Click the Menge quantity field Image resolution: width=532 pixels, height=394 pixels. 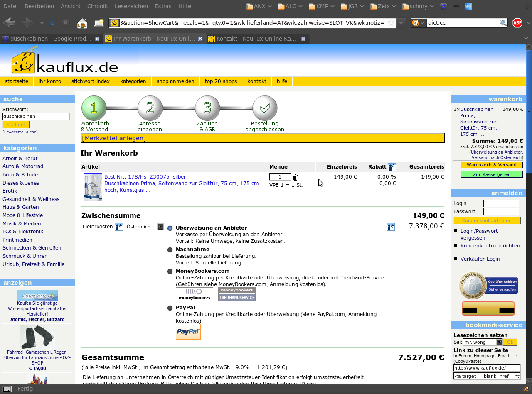(x=280, y=177)
